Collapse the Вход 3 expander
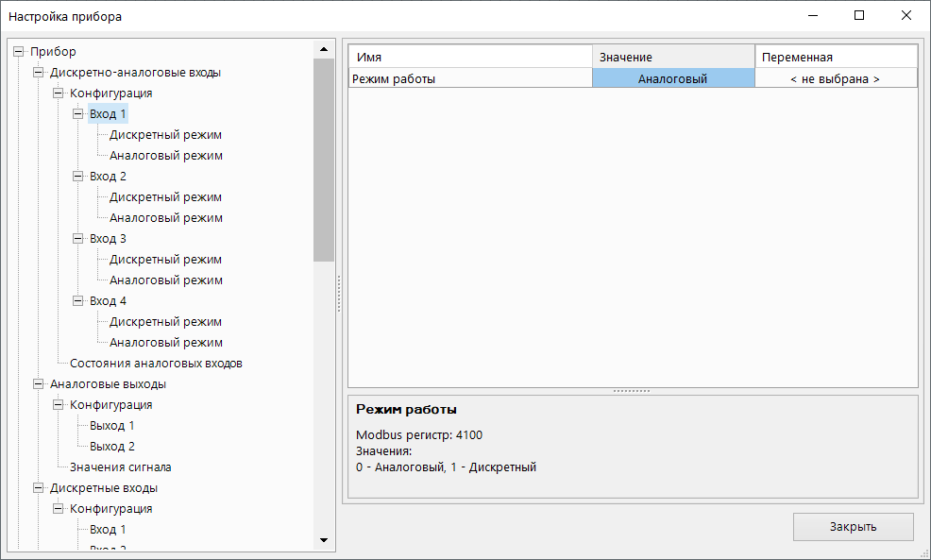Viewport: 931px width, 560px height. click(77, 239)
